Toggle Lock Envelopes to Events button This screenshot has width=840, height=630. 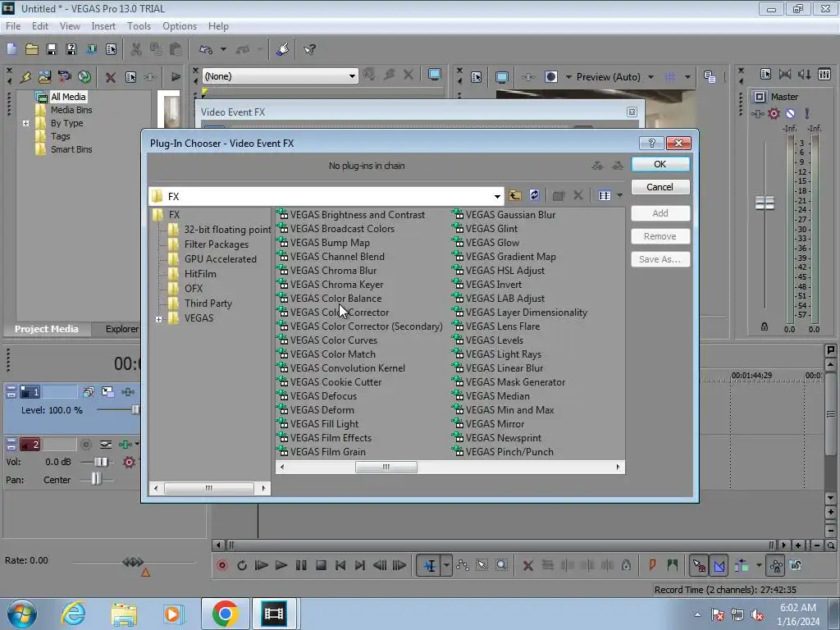point(776,565)
